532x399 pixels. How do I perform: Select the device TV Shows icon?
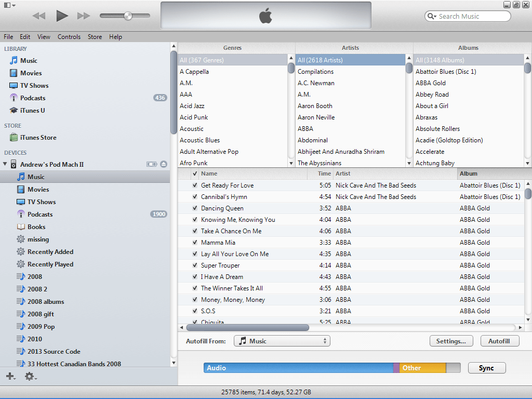click(x=21, y=202)
